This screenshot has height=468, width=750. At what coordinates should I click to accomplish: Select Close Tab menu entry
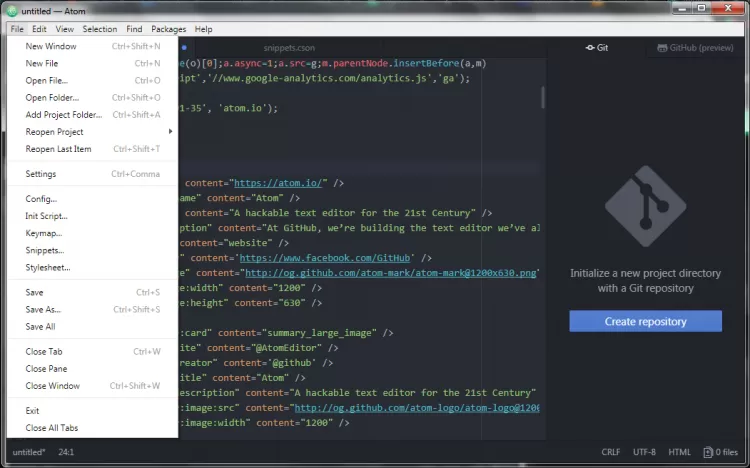93,352
